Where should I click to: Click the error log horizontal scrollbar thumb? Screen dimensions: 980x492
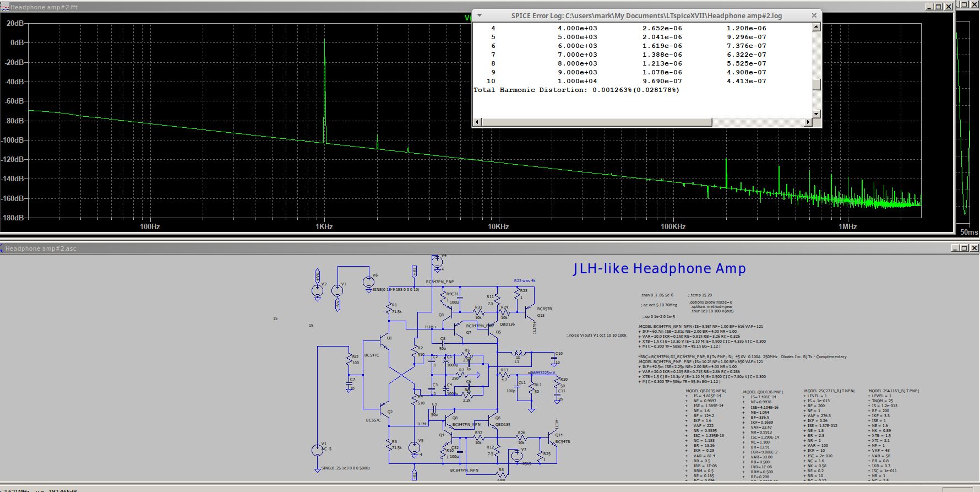(597, 122)
